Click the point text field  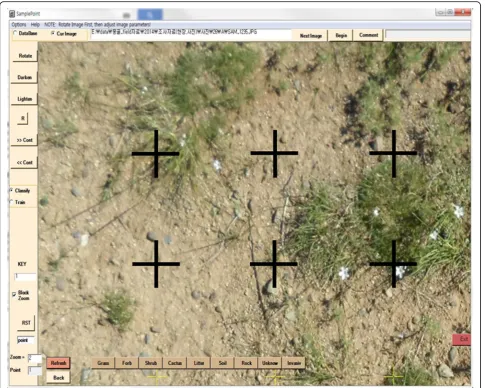[25, 340]
